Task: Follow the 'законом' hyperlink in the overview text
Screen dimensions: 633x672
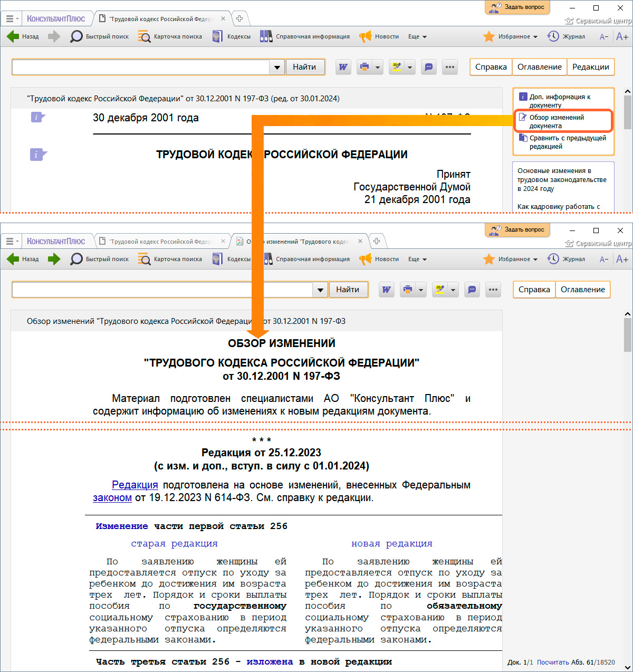Action: 112,497
